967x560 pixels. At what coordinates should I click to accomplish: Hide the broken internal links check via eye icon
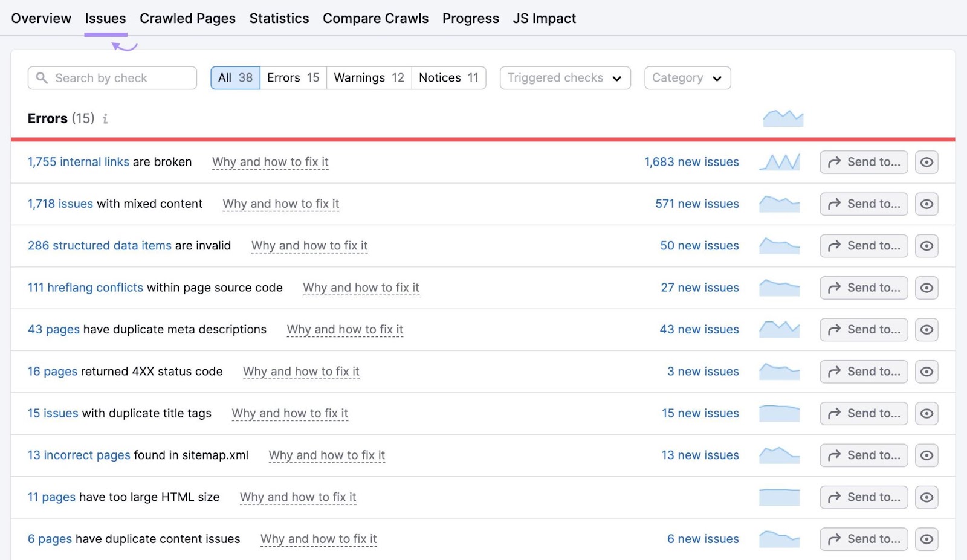927,162
